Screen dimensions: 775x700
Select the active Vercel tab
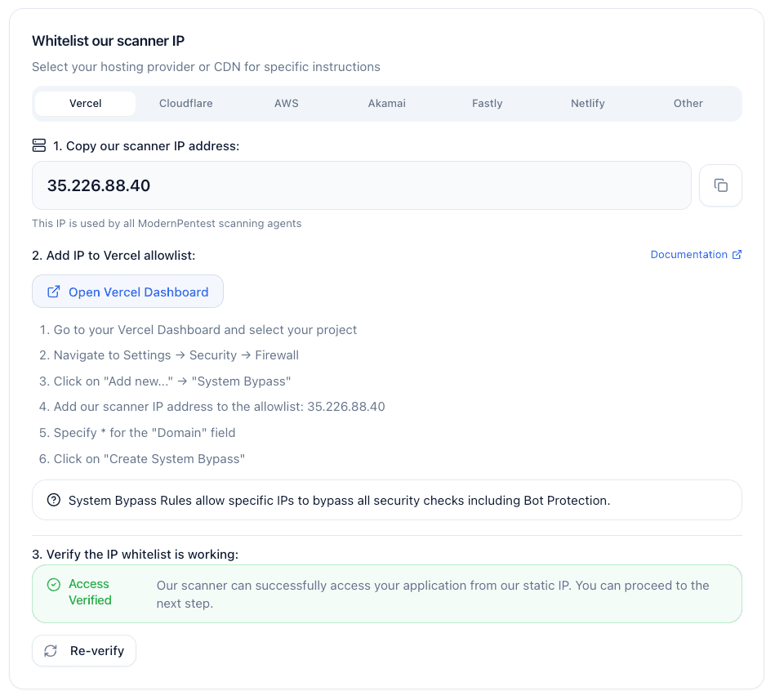(x=85, y=103)
